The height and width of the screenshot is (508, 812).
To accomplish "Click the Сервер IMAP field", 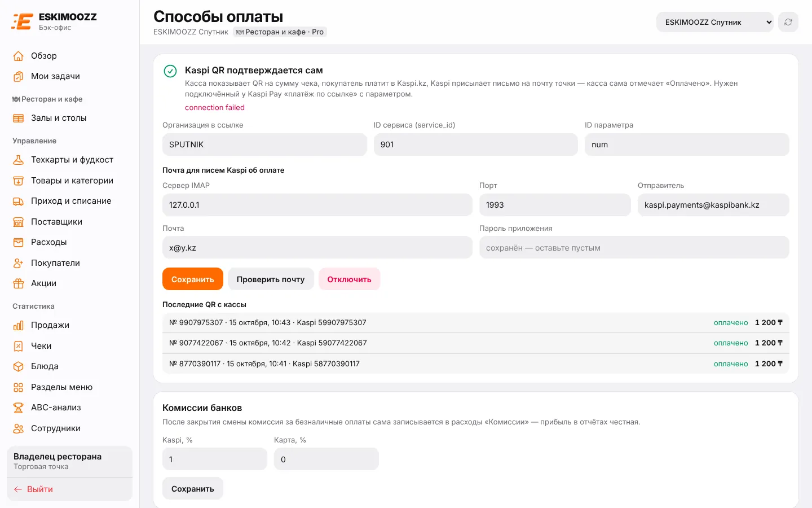I will coord(317,205).
